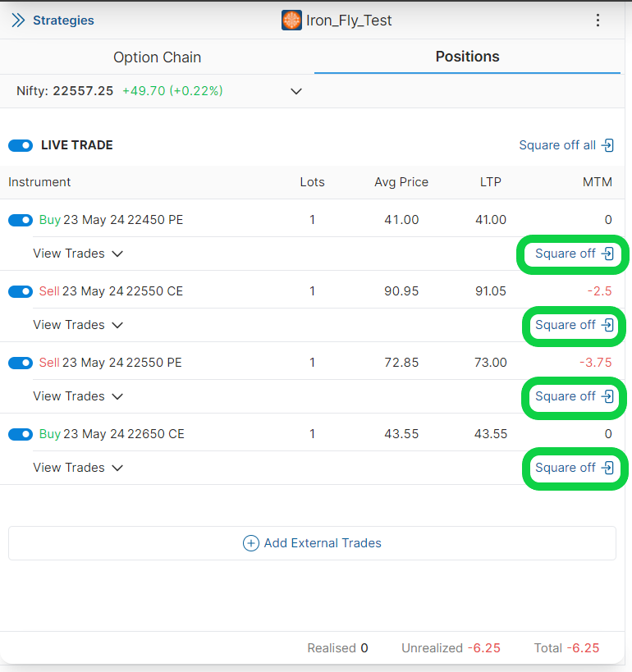
Task: Click the -3.75 MTM value
Action: click(x=596, y=363)
